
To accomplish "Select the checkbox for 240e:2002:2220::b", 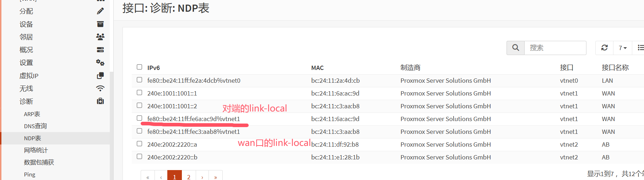I will 139,157.
